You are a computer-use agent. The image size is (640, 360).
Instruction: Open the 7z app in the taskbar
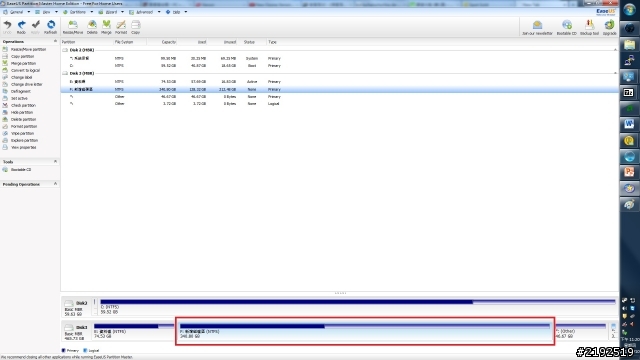coord(629,93)
